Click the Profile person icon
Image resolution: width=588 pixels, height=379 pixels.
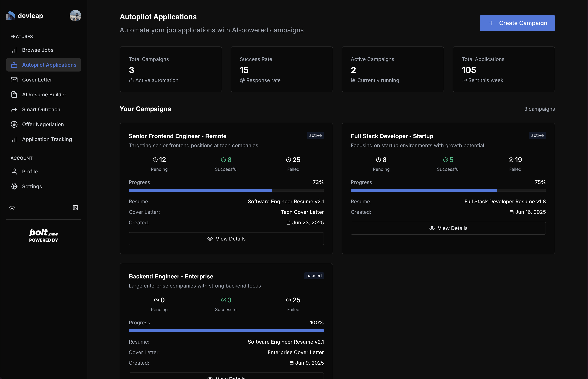point(14,172)
